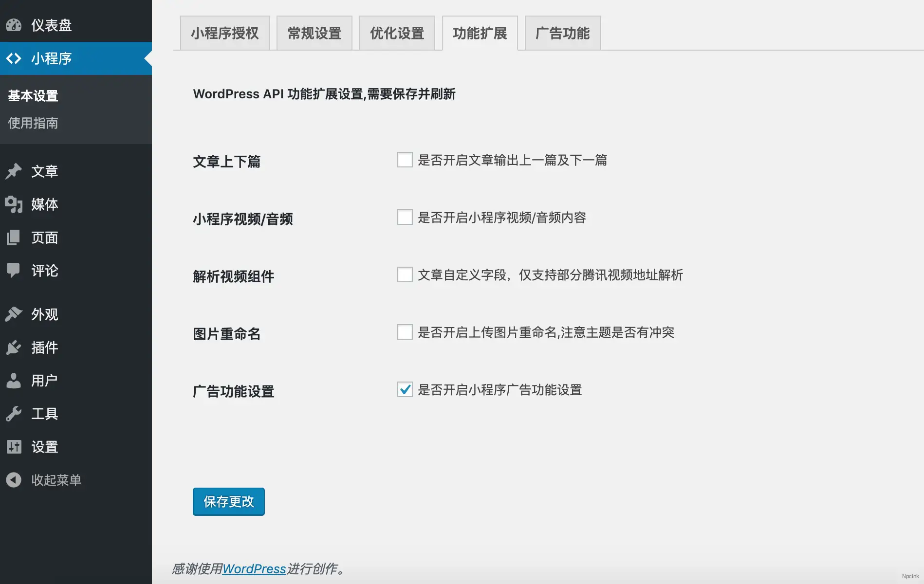Open the 仪表盘 dashboard icon
The height and width of the screenshot is (584, 924).
[x=14, y=25]
